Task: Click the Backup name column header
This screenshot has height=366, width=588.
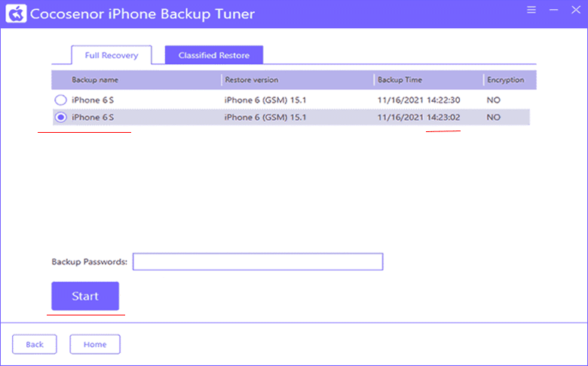Action: click(95, 79)
